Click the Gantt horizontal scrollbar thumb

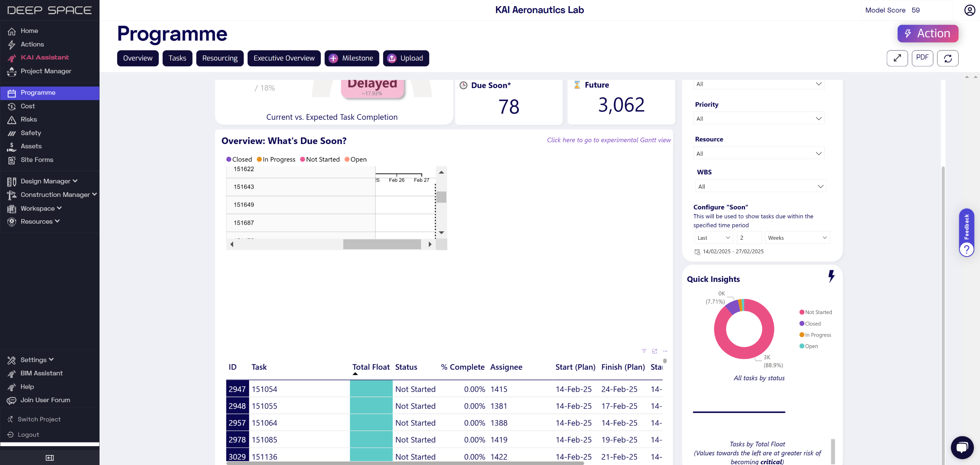click(x=382, y=244)
